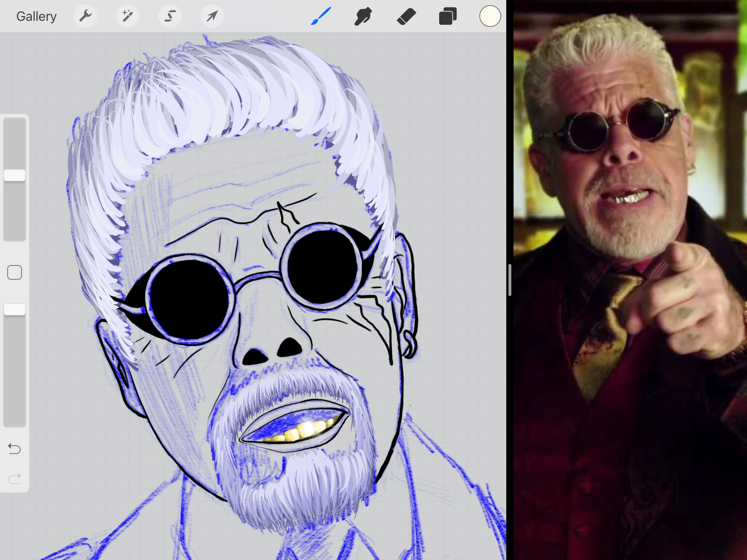The image size is (747, 560).
Task: Click the split view divider handle
Action: 510,280
